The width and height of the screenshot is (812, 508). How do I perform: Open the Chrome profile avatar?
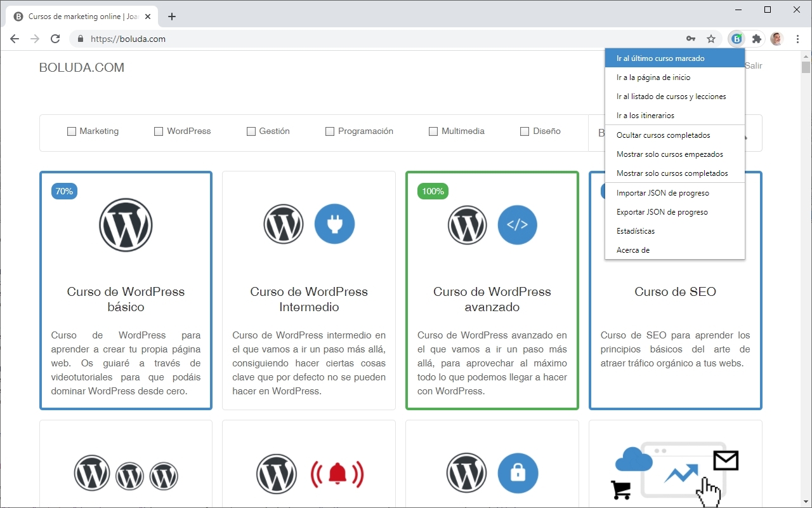[x=777, y=39]
